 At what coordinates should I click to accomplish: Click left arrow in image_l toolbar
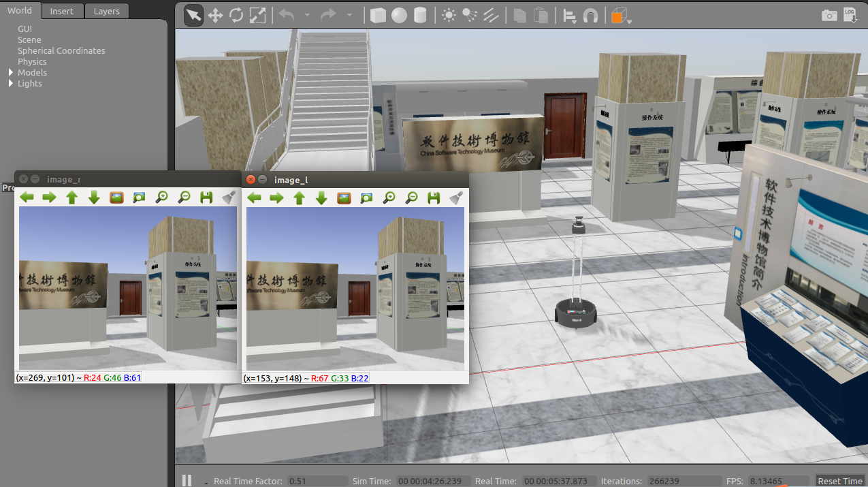coord(254,198)
